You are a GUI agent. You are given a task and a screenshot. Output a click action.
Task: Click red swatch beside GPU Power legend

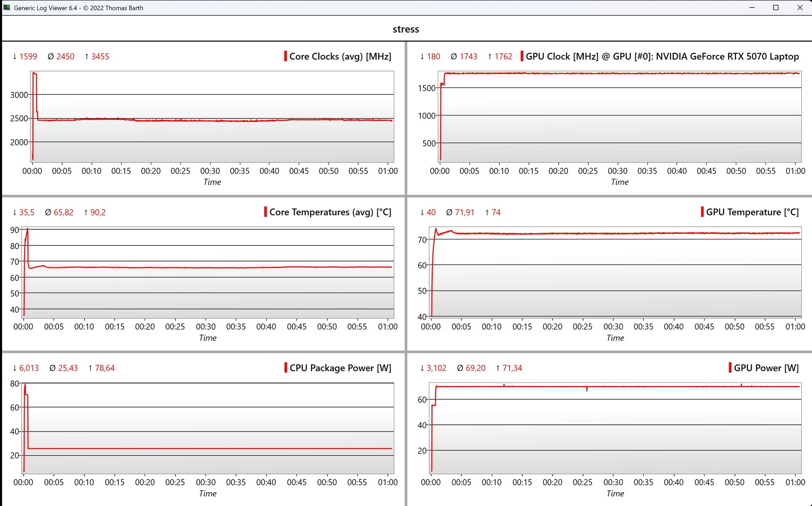click(730, 368)
